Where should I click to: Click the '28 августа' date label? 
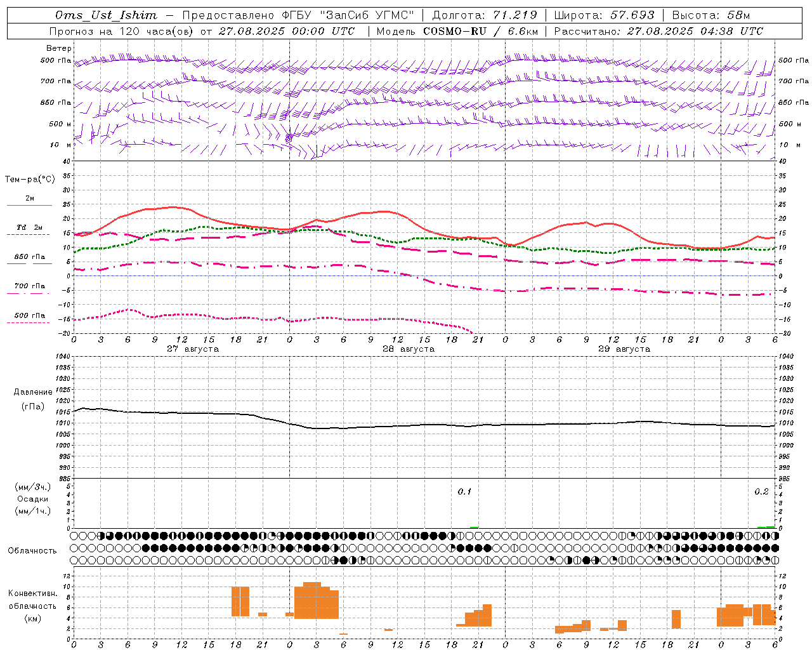[x=409, y=349]
